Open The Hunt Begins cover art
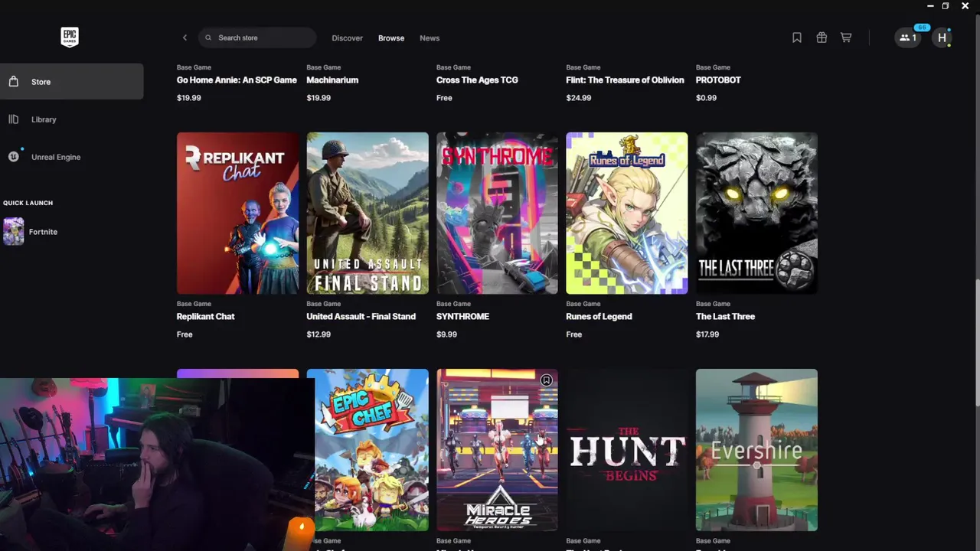The width and height of the screenshot is (980, 551). pos(627,450)
